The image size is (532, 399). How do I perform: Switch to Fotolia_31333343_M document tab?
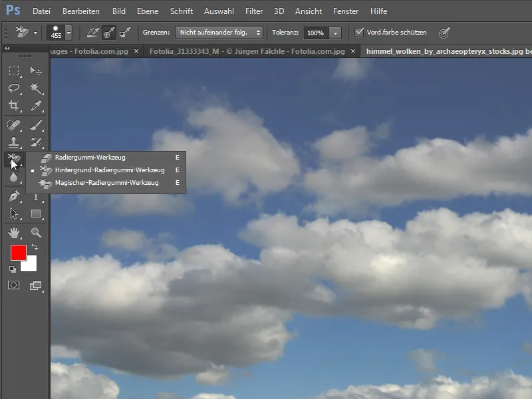[x=247, y=51]
